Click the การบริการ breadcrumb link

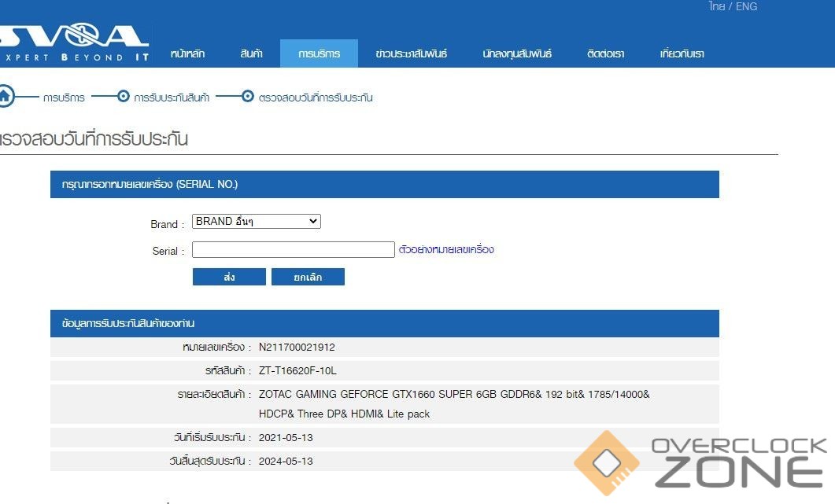[64, 97]
